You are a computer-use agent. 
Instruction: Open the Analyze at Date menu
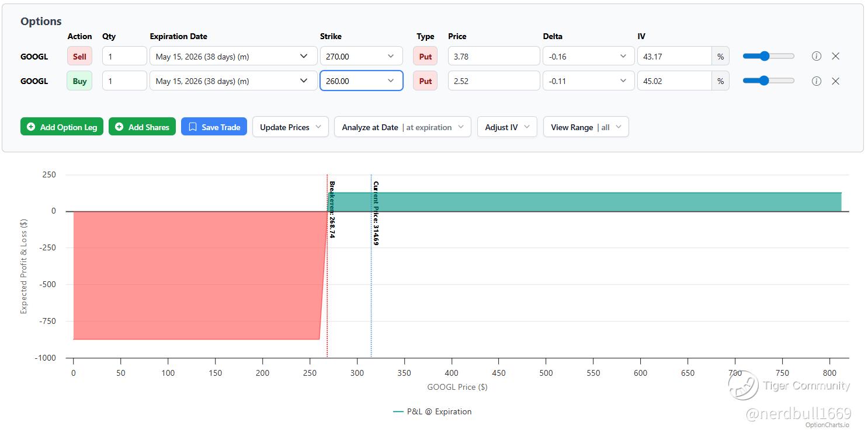click(402, 127)
